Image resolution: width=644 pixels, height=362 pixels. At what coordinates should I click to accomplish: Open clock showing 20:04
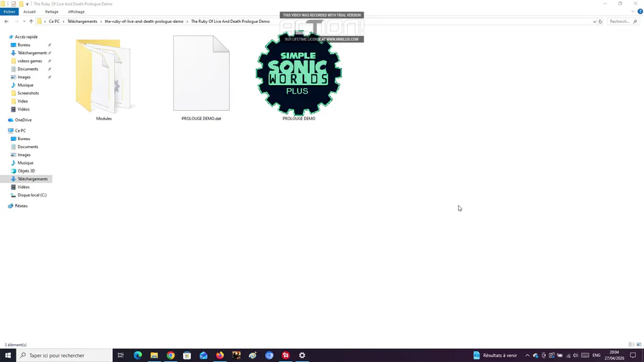point(614,356)
